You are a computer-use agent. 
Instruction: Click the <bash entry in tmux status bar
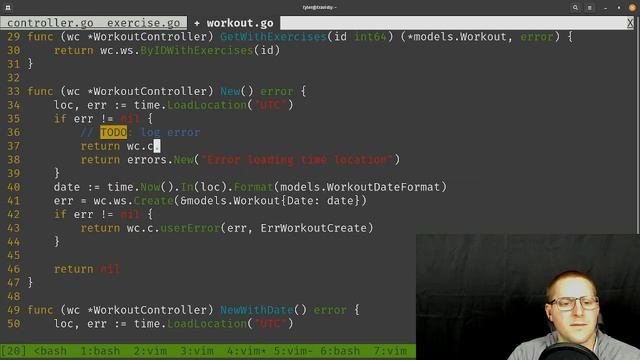tap(50, 351)
